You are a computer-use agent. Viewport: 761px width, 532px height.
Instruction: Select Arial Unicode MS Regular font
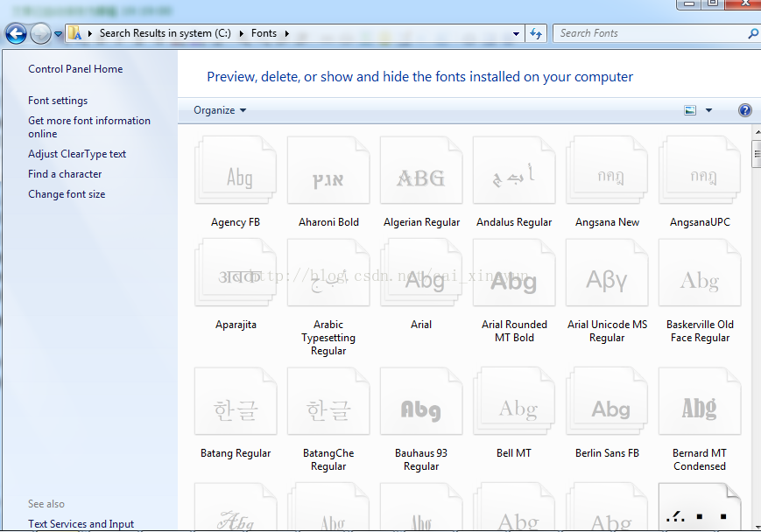point(607,291)
